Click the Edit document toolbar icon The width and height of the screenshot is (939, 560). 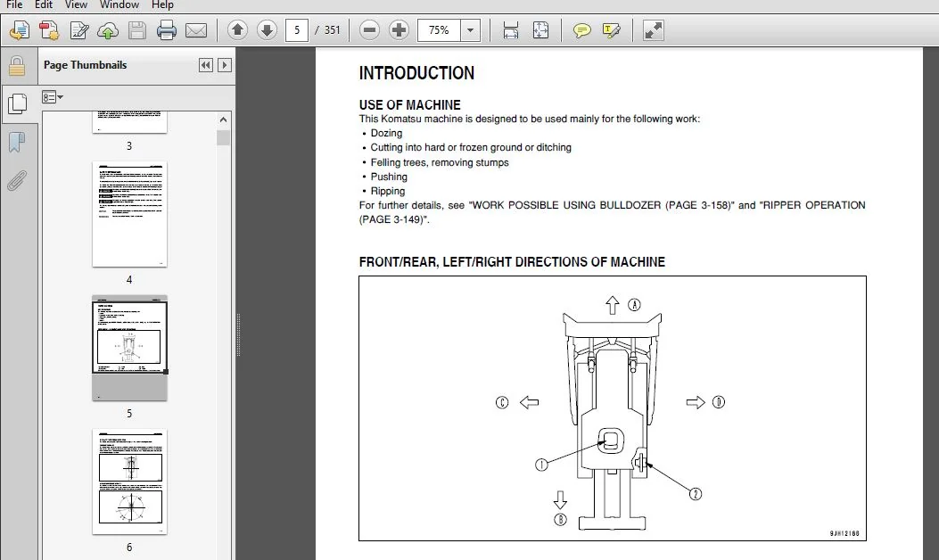pos(79,30)
